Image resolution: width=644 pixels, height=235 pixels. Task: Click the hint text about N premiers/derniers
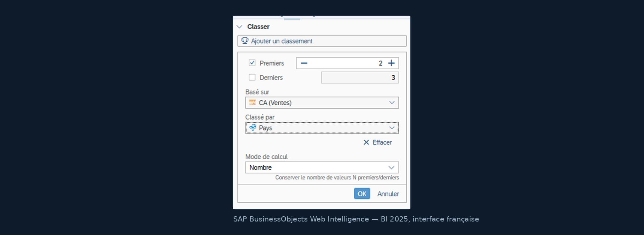(337, 178)
